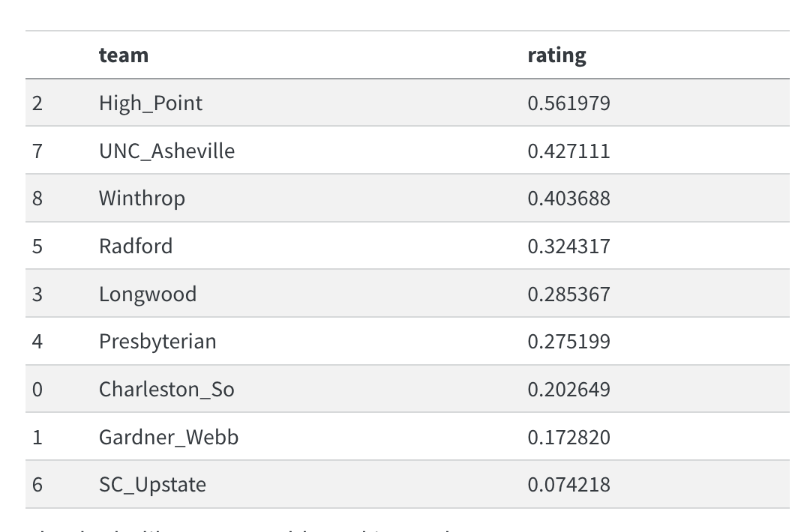The height and width of the screenshot is (532, 804).
Task: Click the rating value 0.285367
Action: [568, 294]
